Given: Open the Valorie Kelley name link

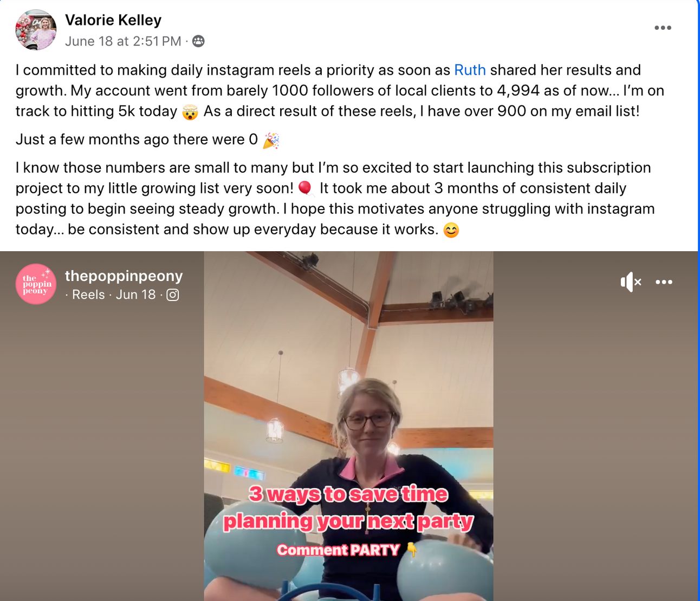Looking at the screenshot, I should 113,20.
